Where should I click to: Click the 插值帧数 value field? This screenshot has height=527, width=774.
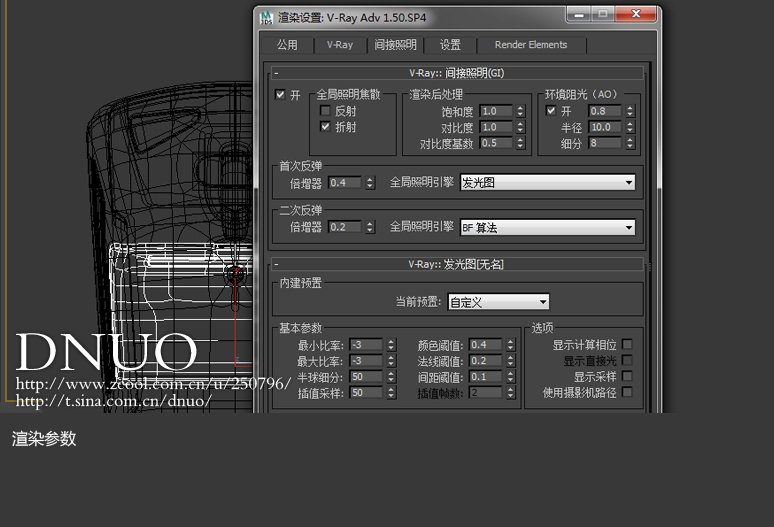486,393
